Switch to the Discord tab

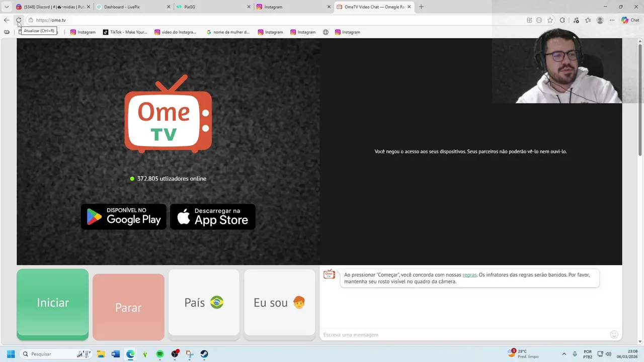pyautogui.click(x=52, y=7)
